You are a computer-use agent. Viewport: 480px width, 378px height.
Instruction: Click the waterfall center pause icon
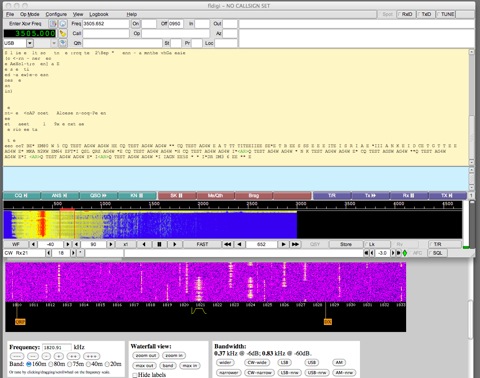coord(159,244)
